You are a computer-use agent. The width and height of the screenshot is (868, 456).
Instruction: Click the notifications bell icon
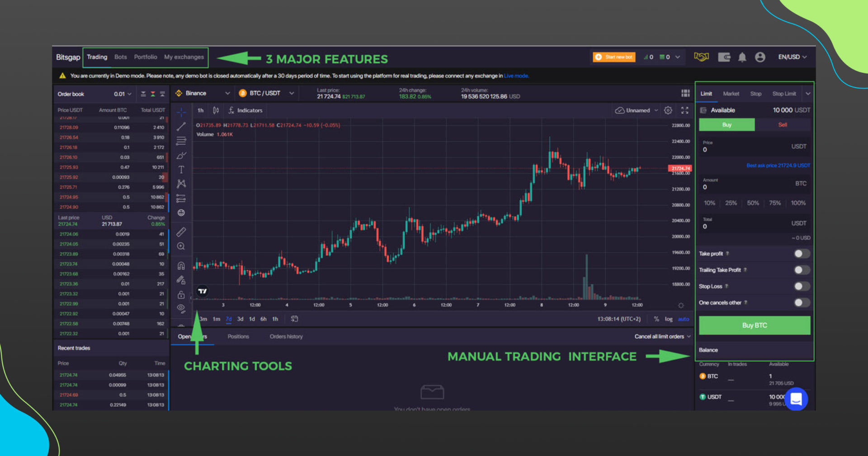742,57
